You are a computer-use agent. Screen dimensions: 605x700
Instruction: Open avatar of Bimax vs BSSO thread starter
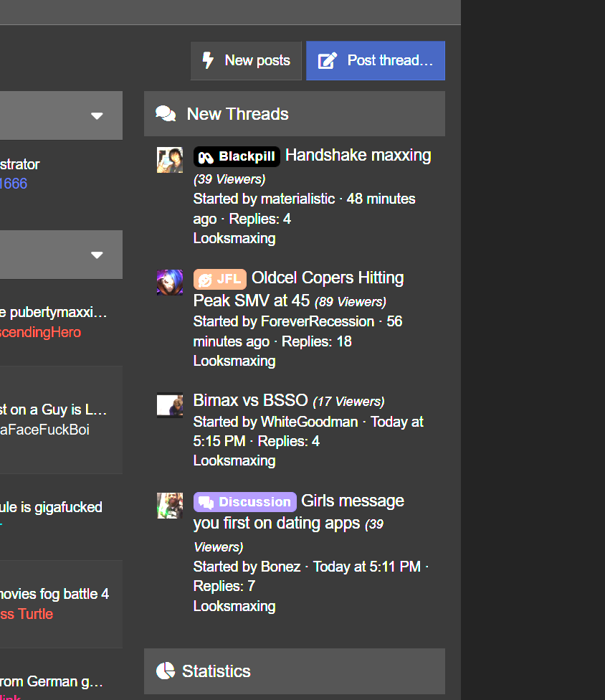click(x=170, y=405)
